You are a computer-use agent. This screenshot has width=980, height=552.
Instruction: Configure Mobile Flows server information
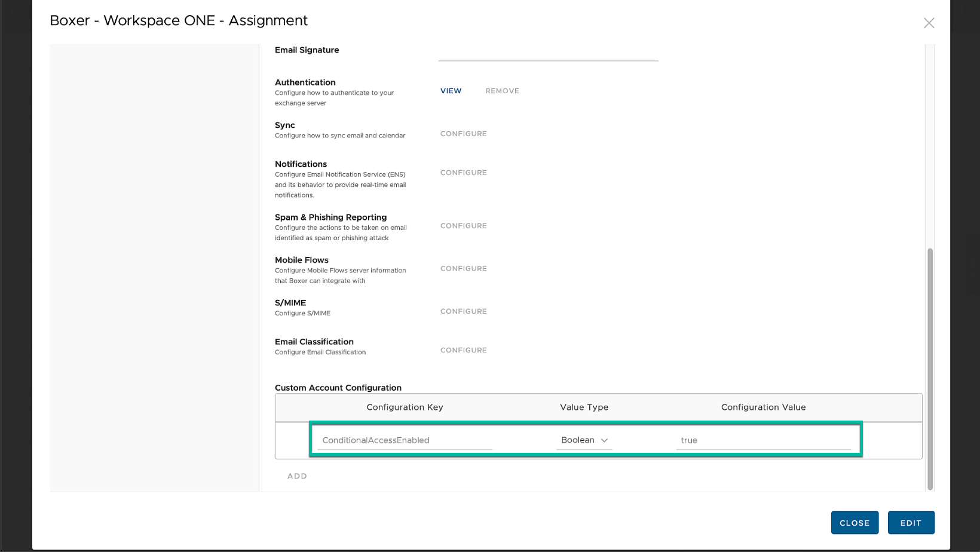click(463, 269)
